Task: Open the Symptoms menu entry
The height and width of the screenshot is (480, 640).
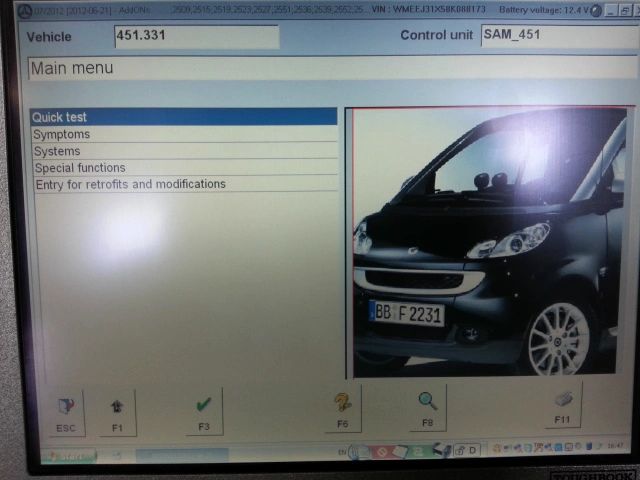Action: coord(184,134)
